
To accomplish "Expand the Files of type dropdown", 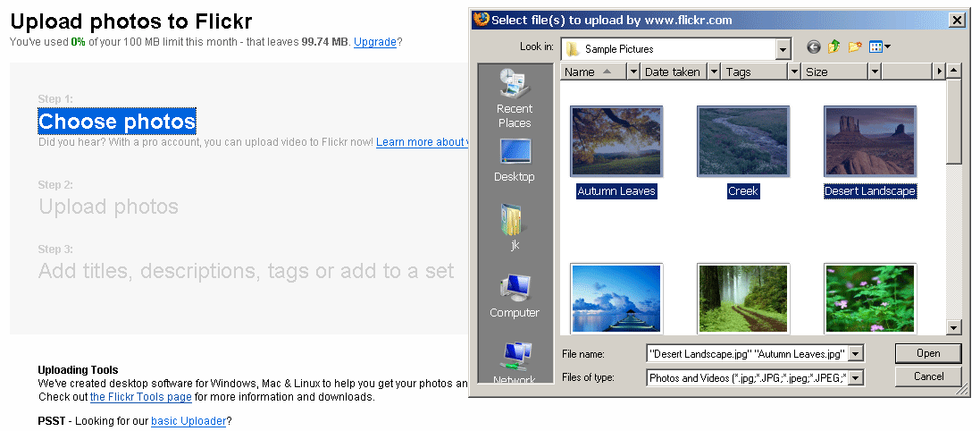I will [x=856, y=378].
